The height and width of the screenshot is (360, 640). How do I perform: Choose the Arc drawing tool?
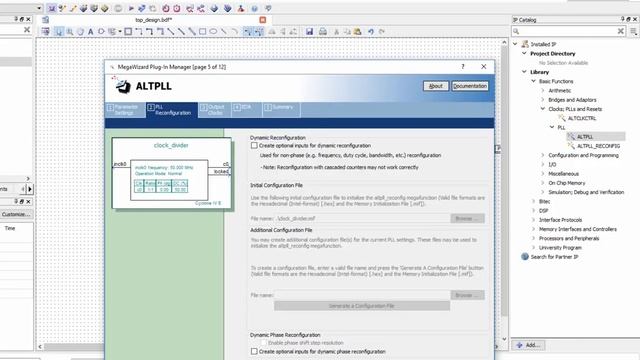click(234, 31)
